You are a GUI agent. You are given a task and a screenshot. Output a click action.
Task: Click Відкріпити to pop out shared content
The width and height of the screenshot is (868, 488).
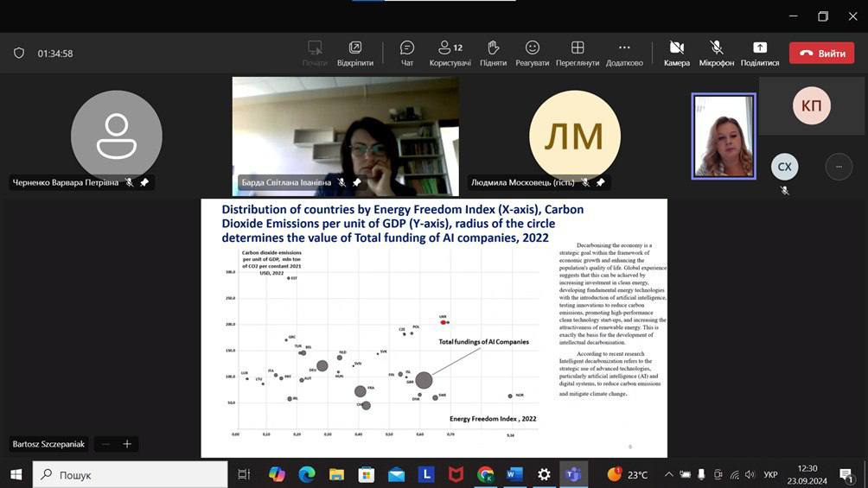coord(354,53)
